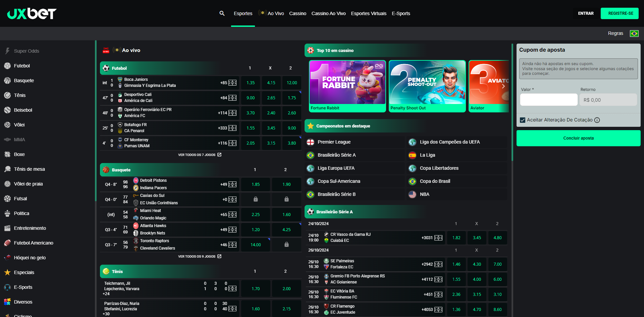
Task: Select 4.70 draw odds for Flamengo match
Action: 477,310
